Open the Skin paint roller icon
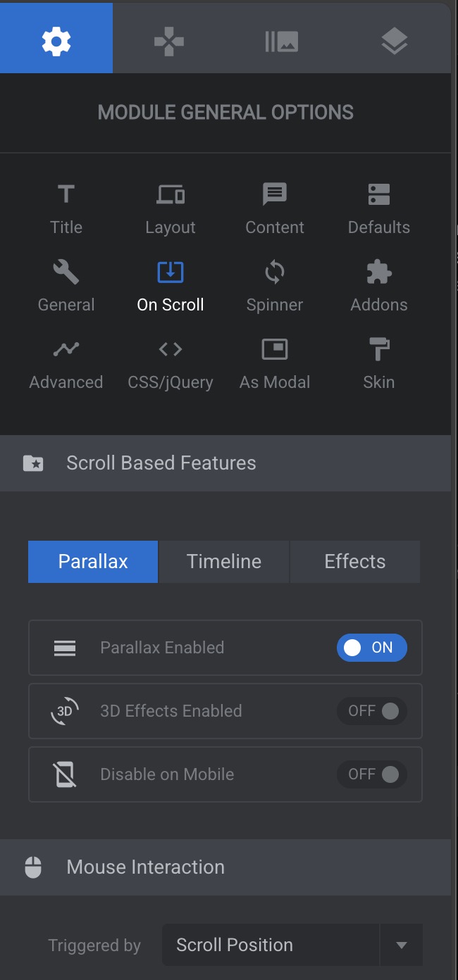The image size is (458, 980). [x=379, y=349]
